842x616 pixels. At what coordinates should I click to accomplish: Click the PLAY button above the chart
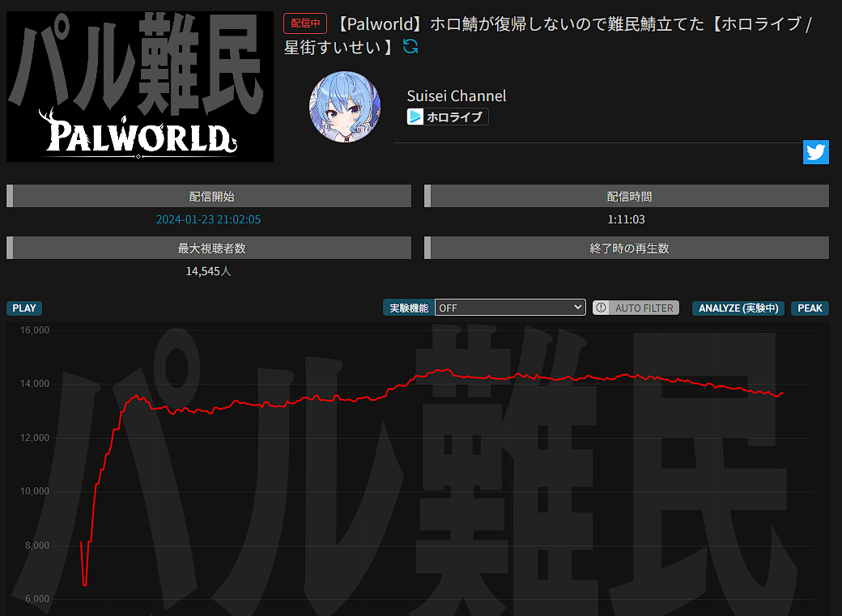click(x=24, y=308)
